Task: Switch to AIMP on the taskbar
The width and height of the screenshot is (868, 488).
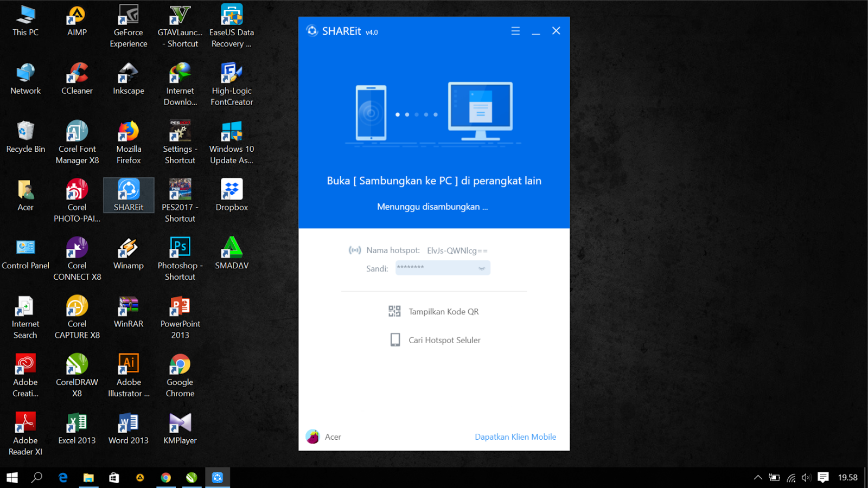Action: click(140, 478)
